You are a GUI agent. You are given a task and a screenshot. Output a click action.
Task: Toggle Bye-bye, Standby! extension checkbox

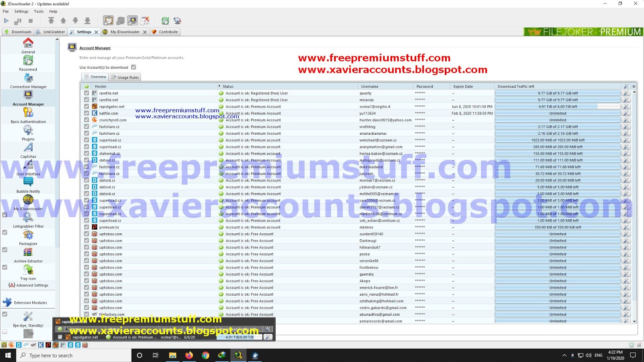coord(5,314)
